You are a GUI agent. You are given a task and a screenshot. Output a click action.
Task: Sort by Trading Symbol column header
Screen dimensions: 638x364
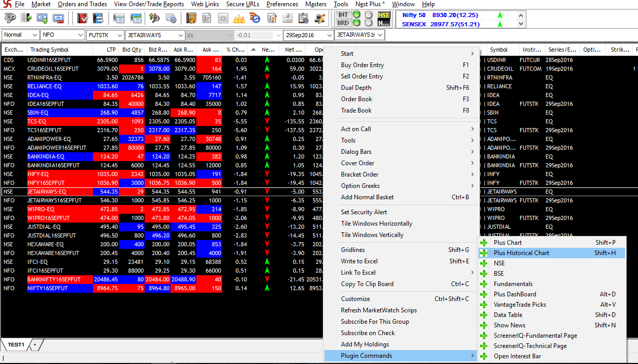click(59, 50)
